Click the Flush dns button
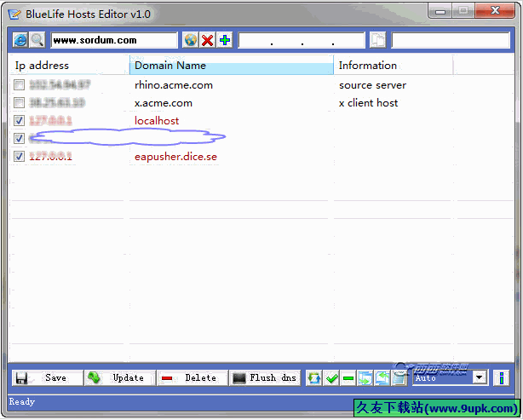The width and height of the screenshot is (523, 420). (265, 378)
